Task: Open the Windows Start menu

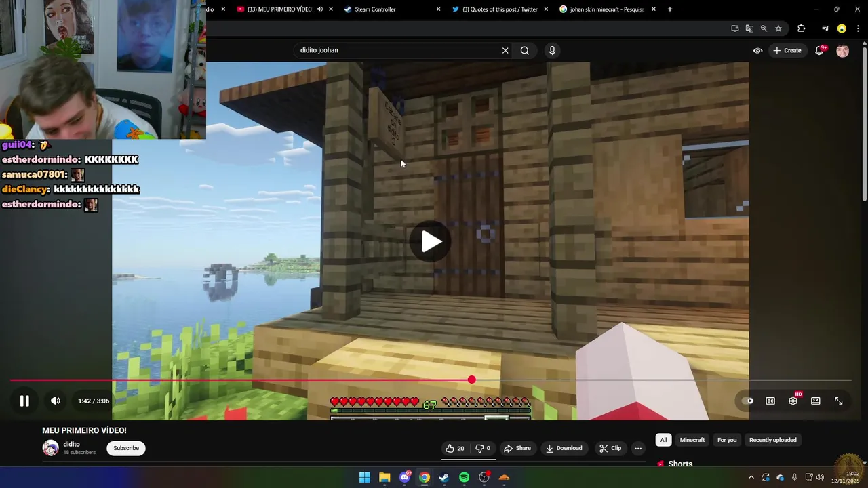Action: [364, 477]
